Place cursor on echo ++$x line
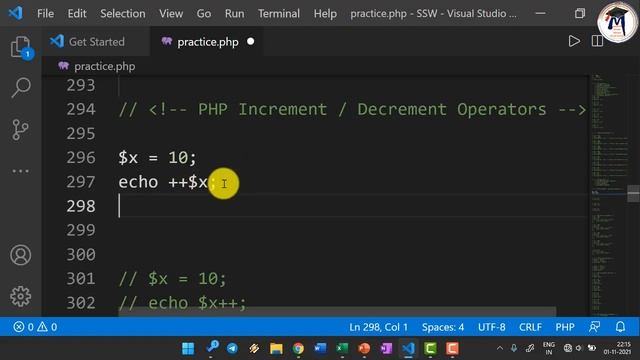The height and width of the screenshot is (360, 640). click(167, 182)
